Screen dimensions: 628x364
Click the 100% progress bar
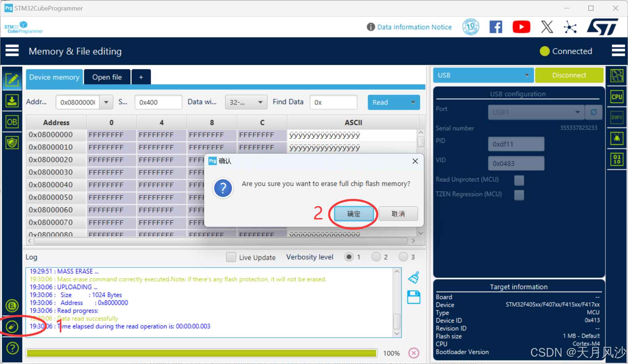[202, 353]
